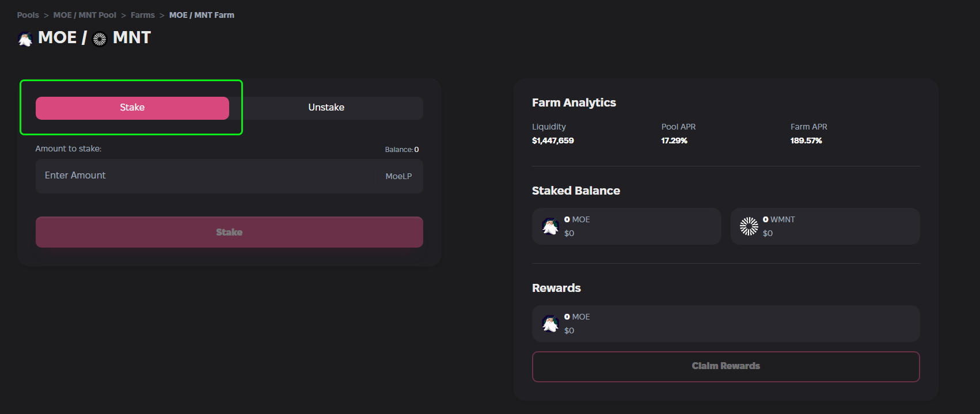
Task: Click the MNT token icon in page title
Action: (100, 39)
